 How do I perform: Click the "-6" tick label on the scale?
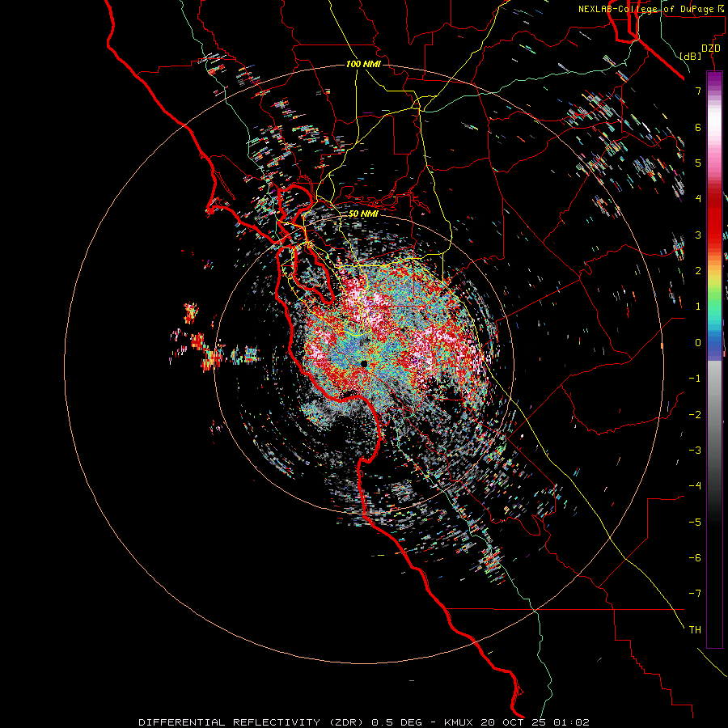point(695,557)
